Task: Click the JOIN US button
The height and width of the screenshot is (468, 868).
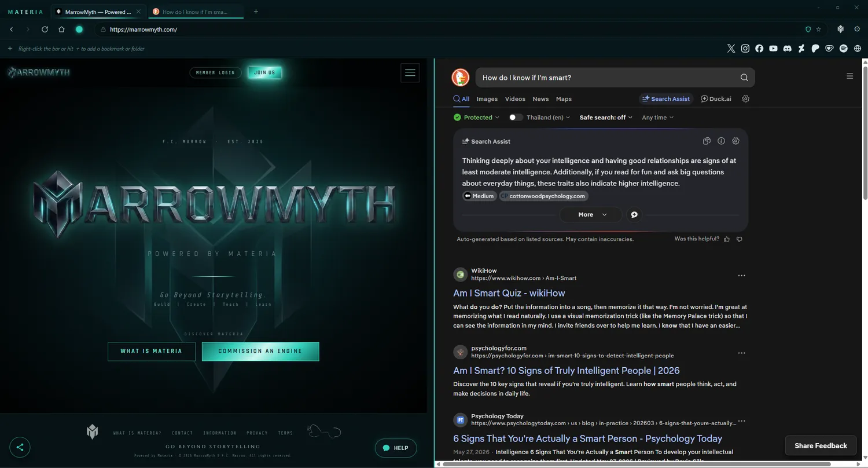Action: point(264,72)
